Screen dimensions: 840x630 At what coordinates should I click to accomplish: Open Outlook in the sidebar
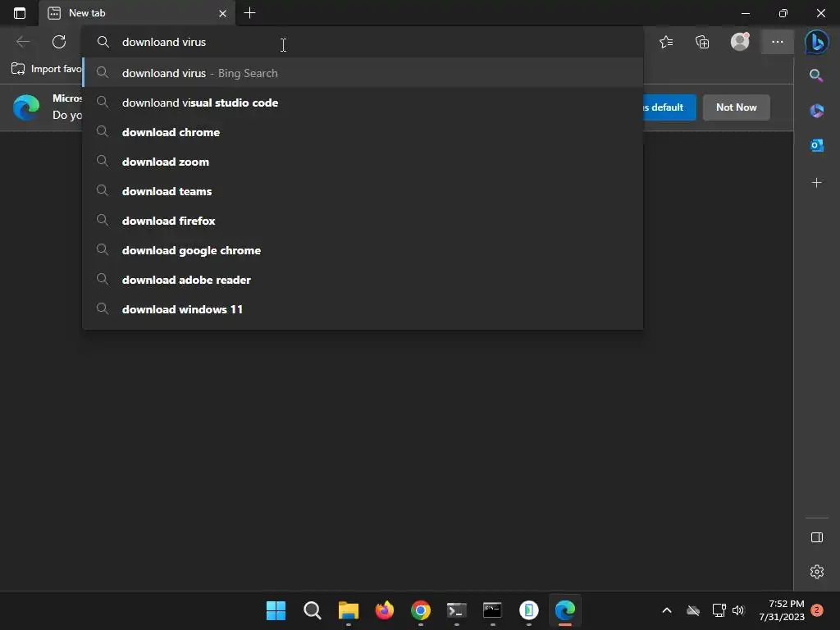point(816,145)
